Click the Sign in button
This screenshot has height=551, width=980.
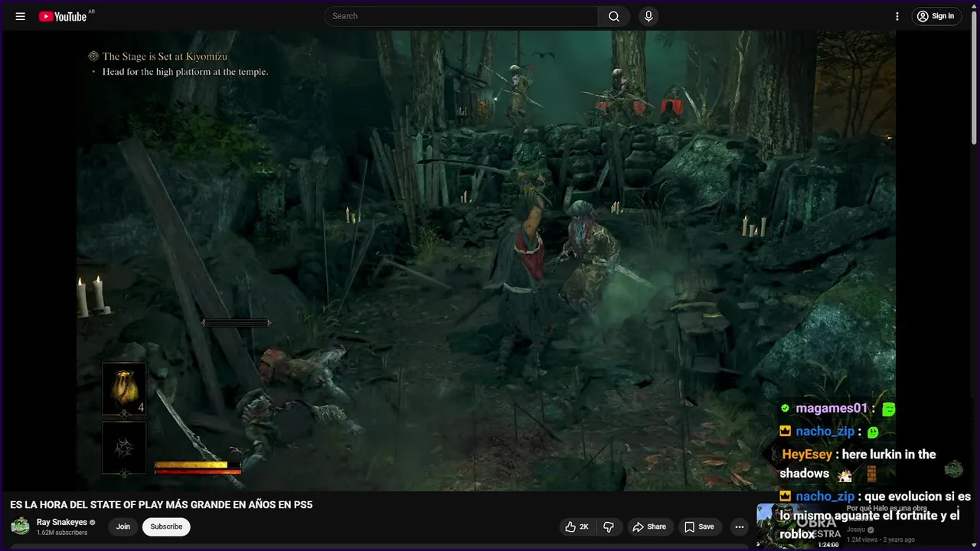pyautogui.click(x=936, y=16)
